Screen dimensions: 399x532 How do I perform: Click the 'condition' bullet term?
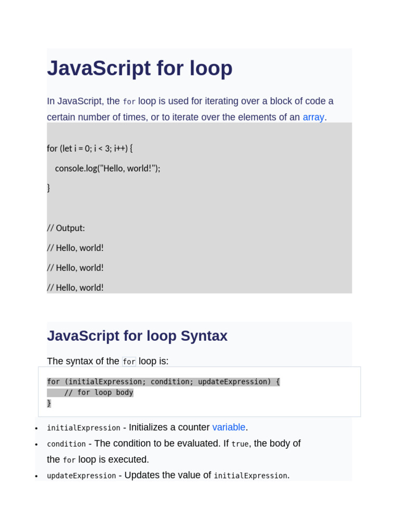click(66, 444)
